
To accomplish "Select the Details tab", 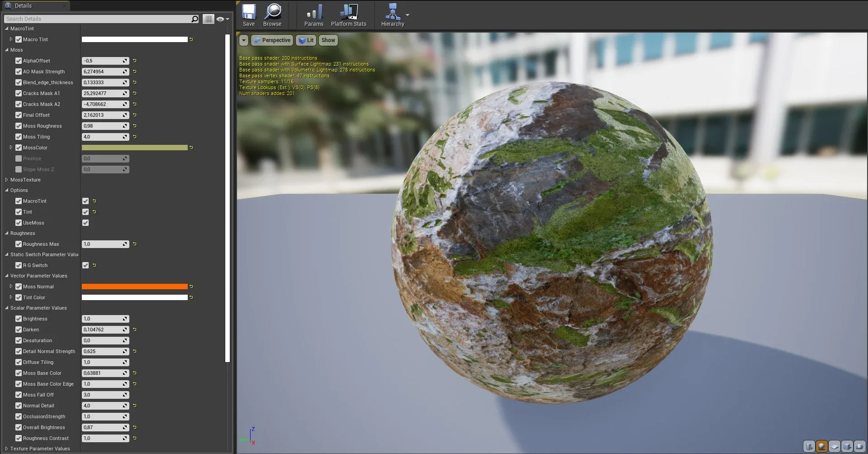I will coord(23,6).
